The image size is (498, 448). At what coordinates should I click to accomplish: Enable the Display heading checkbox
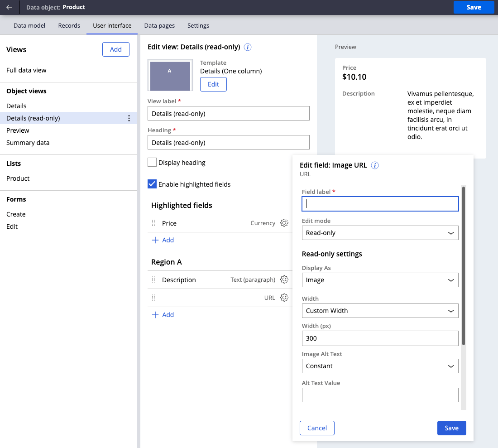152,162
